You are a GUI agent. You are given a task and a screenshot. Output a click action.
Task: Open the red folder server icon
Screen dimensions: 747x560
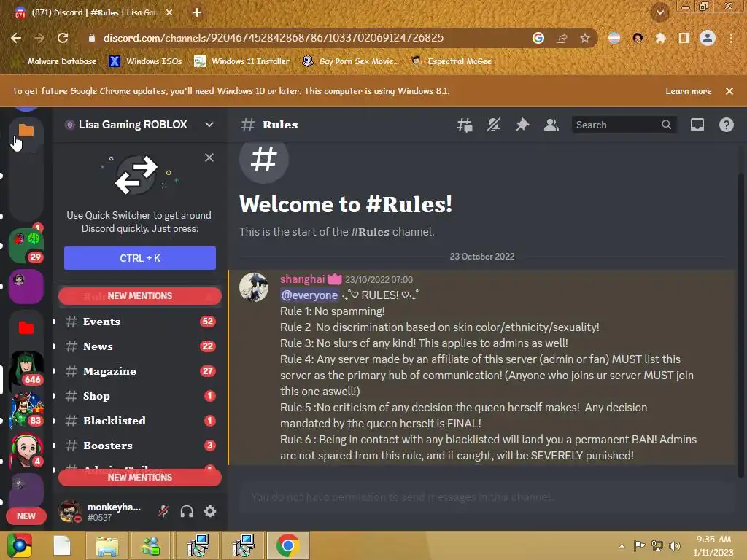click(26, 327)
